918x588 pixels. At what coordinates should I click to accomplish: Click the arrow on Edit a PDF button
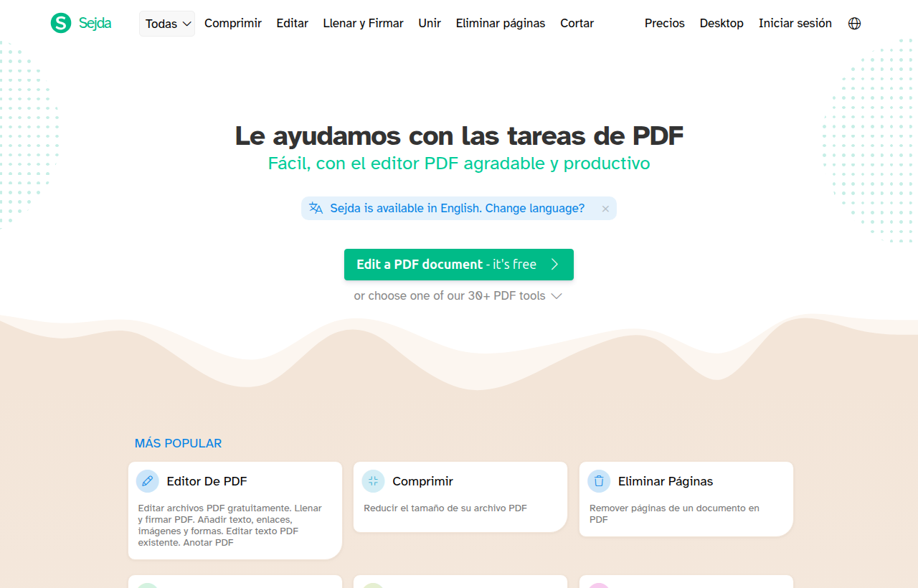point(554,265)
